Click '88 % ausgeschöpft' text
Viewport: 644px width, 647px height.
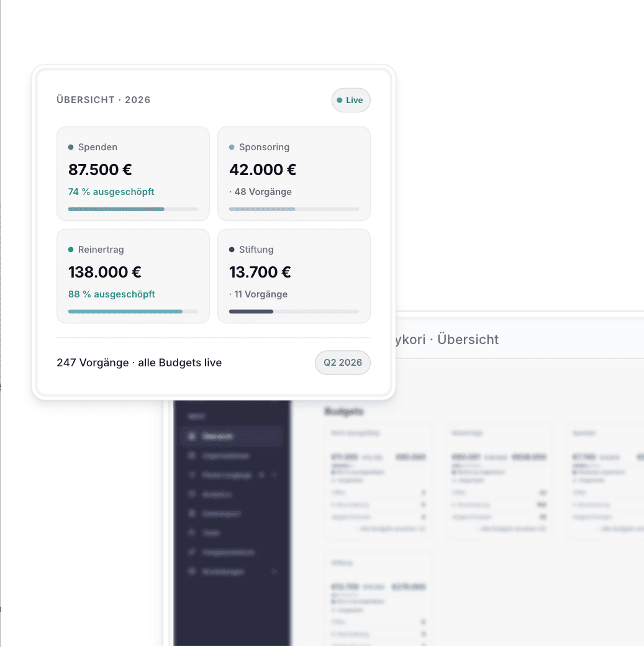[x=111, y=294]
